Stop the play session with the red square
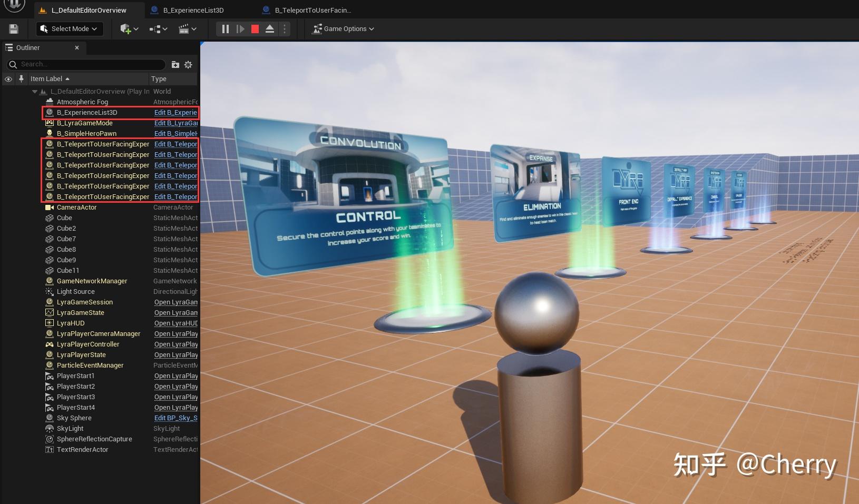The width and height of the screenshot is (859, 504). pos(255,29)
